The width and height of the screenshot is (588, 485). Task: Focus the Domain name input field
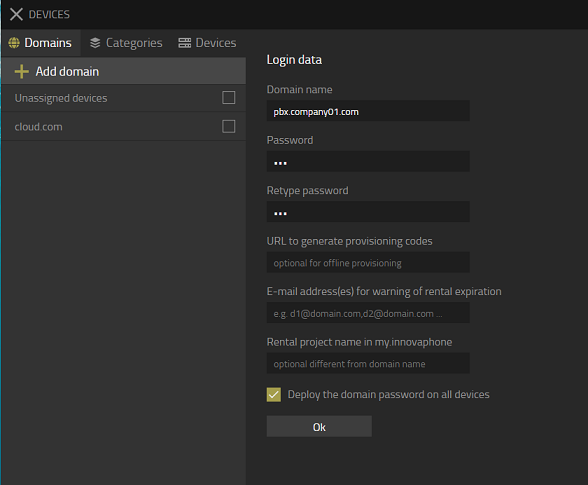pyautogui.click(x=368, y=111)
